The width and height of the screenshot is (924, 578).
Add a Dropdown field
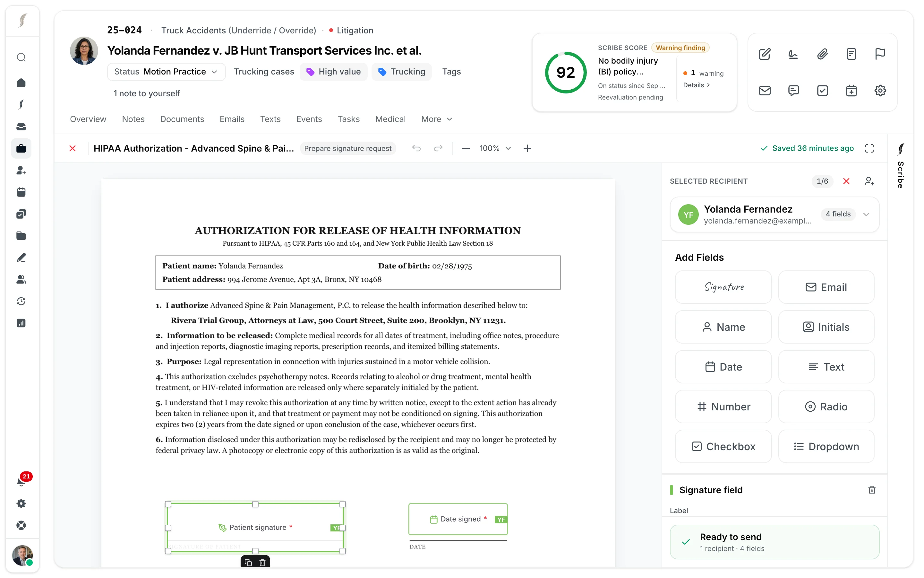click(826, 446)
